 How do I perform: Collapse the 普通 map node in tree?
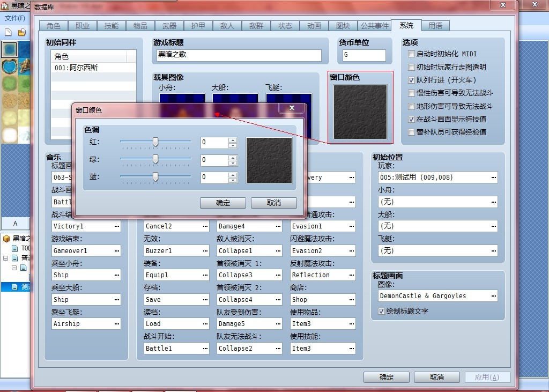click(x=5, y=258)
